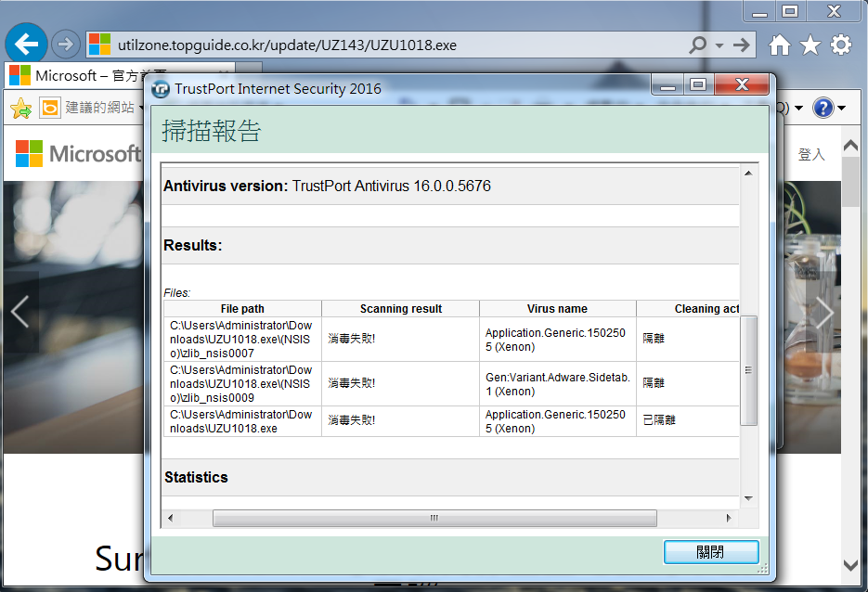
Task: Open the Help icon dropdown arrow
Action: tap(841, 108)
